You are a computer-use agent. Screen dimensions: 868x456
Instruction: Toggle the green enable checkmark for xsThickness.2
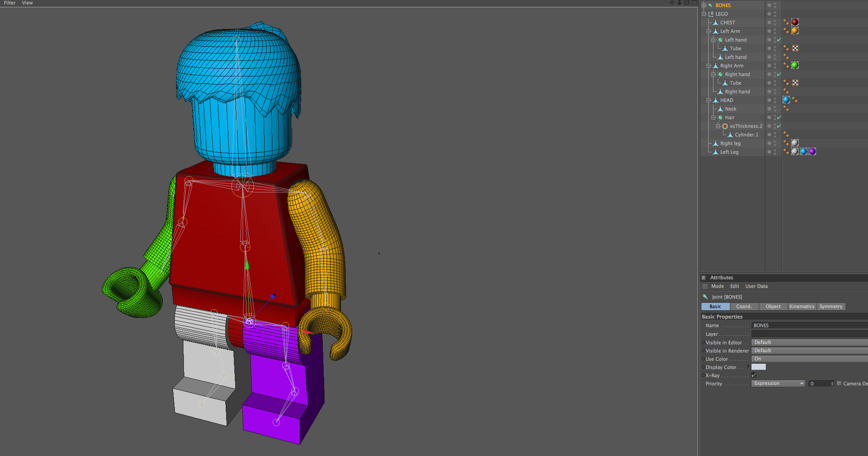pos(779,126)
